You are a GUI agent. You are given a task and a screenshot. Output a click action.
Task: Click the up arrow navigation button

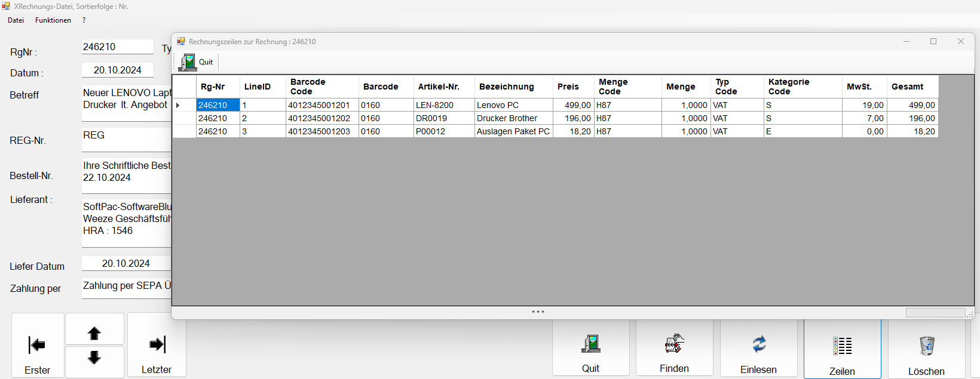click(94, 329)
